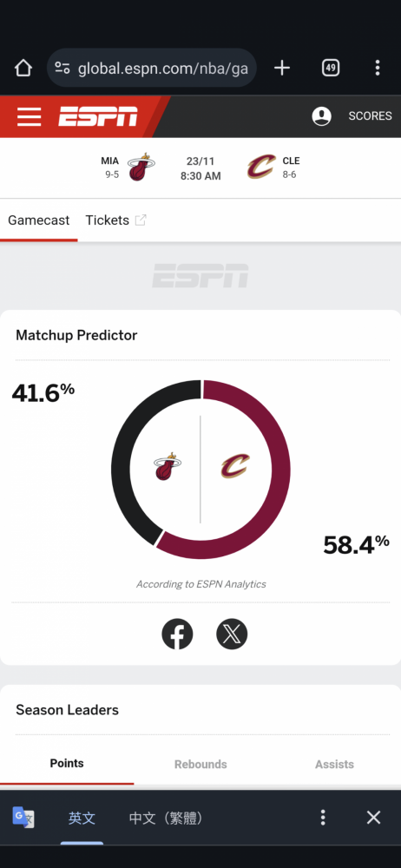This screenshot has width=401, height=868.
Task: Select the Cleveland Cavaliers logo in header
Action: coord(261,168)
